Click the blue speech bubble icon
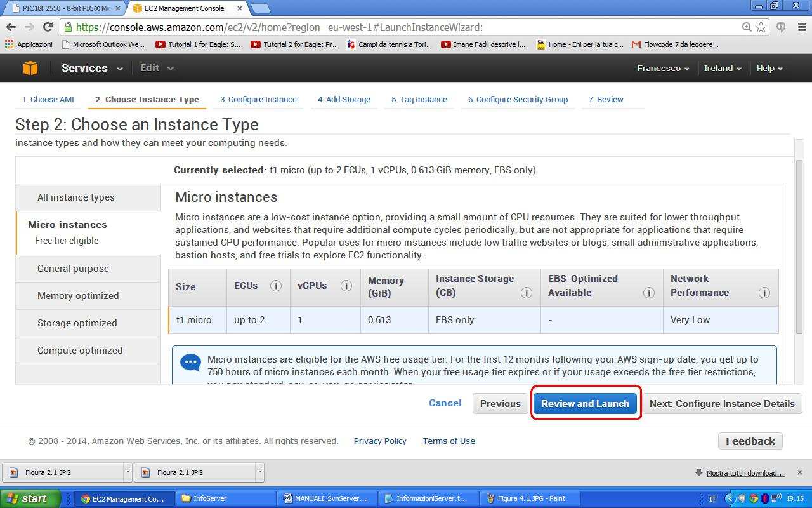This screenshot has height=508, width=812. click(x=190, y=363)
